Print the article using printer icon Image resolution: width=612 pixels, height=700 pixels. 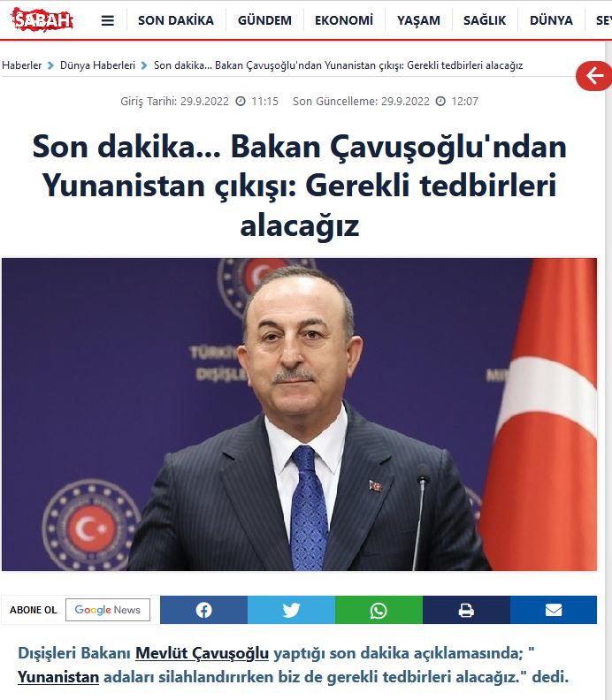[x=466, y=610]
